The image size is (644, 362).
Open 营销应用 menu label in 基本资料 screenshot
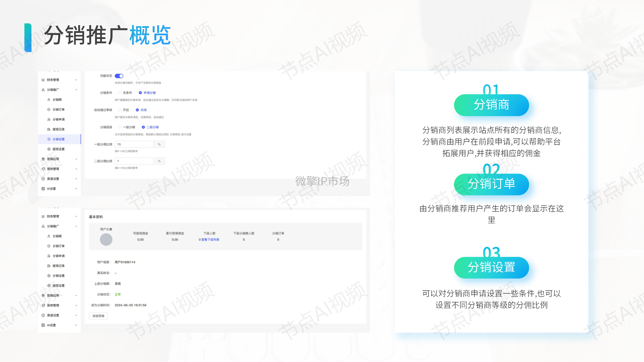tap(53, 296)
